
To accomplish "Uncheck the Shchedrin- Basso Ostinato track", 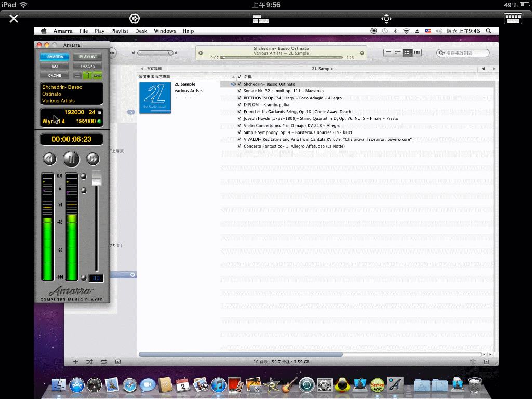I will click(x=240, y=84).
